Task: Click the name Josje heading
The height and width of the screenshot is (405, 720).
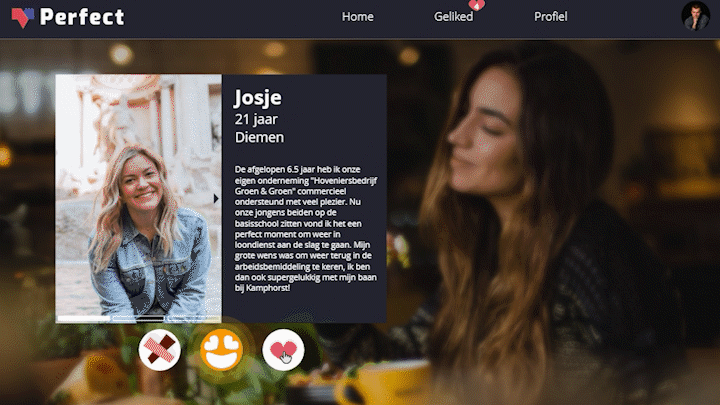Action: coord(258,98)
